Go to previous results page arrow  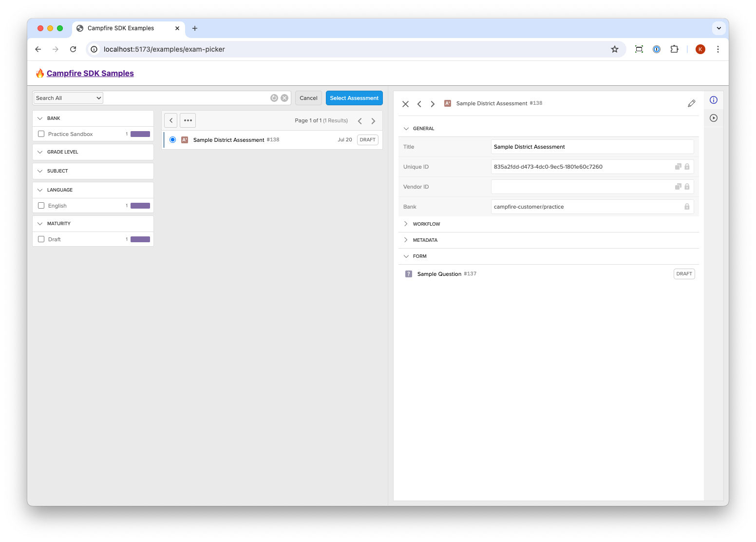coord(360,121)
